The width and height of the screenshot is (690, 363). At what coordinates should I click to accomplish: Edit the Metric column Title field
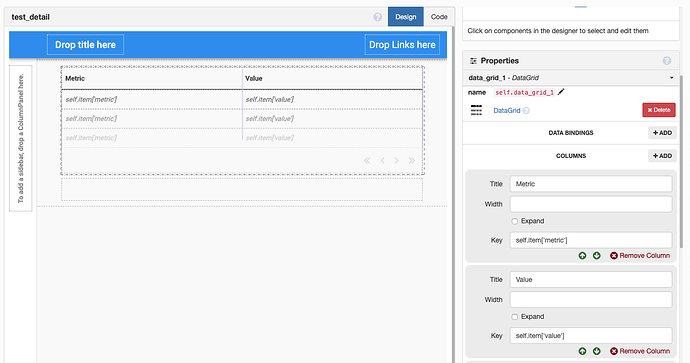pos(591,184)
